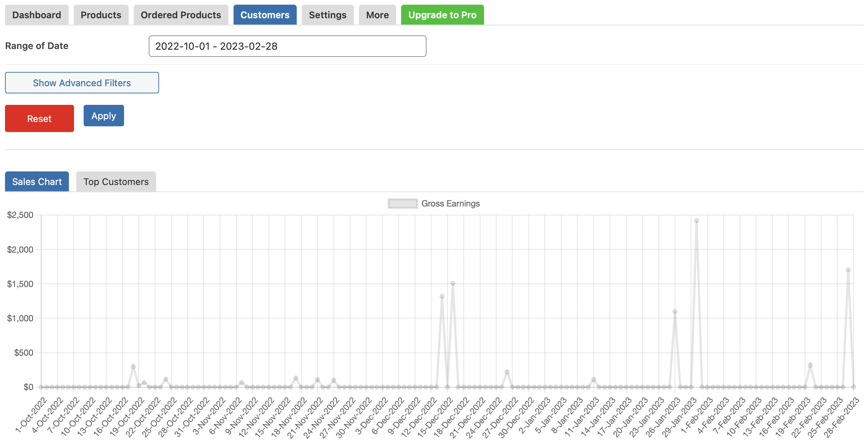Select the Customers tab
Image resolution: width=868 pixels, height=448 pixels.
(265, 15)
